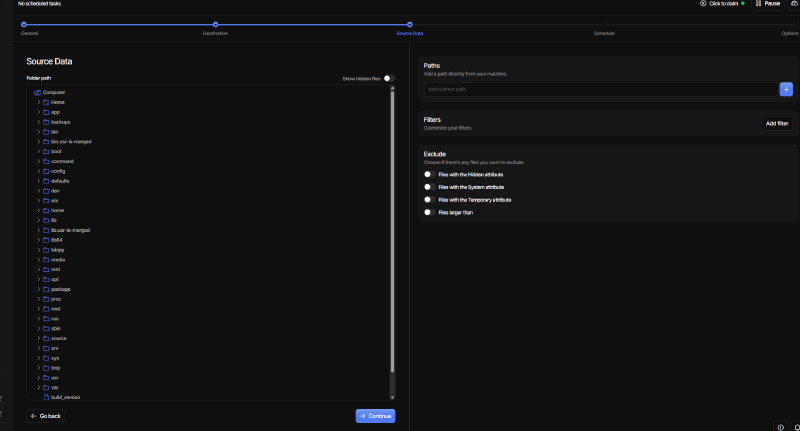This screenshot has width=800, height=431.
Task: Expand the package folder chevron
Action: pyautogui.click(x=39, y=289)
